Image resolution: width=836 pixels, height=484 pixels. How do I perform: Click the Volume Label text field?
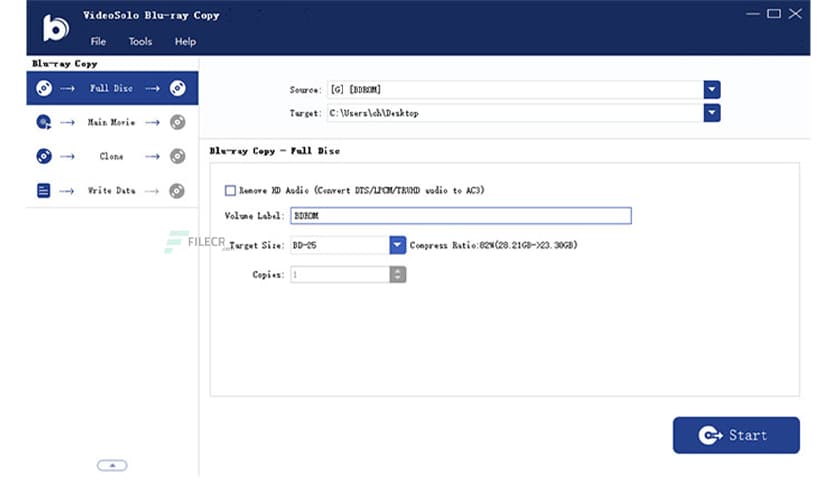pos(461,215)
